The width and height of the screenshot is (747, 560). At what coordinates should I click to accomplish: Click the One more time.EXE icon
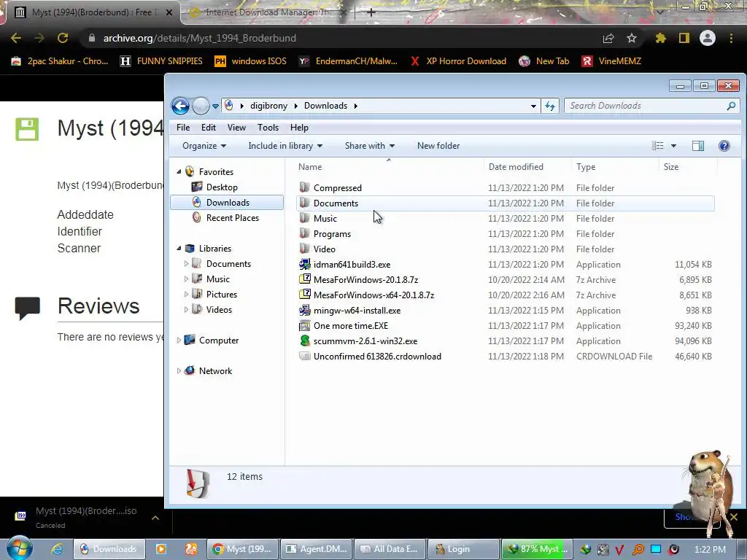coord(304,326)
